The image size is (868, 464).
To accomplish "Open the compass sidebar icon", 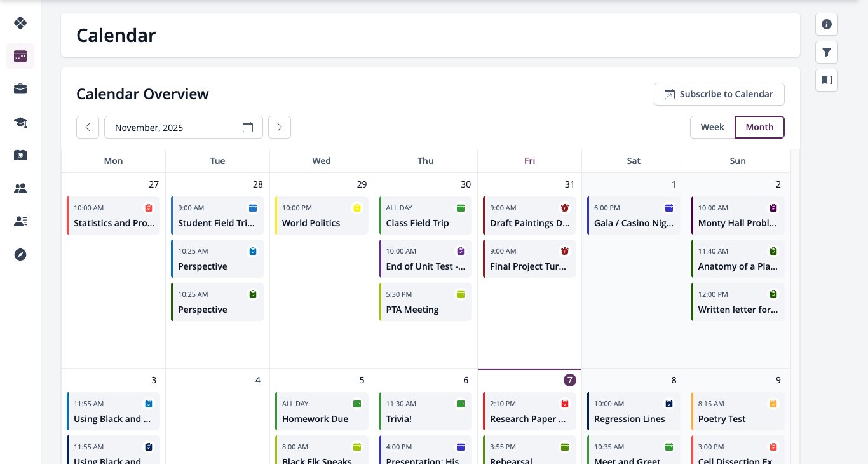I will click(20, 254).
